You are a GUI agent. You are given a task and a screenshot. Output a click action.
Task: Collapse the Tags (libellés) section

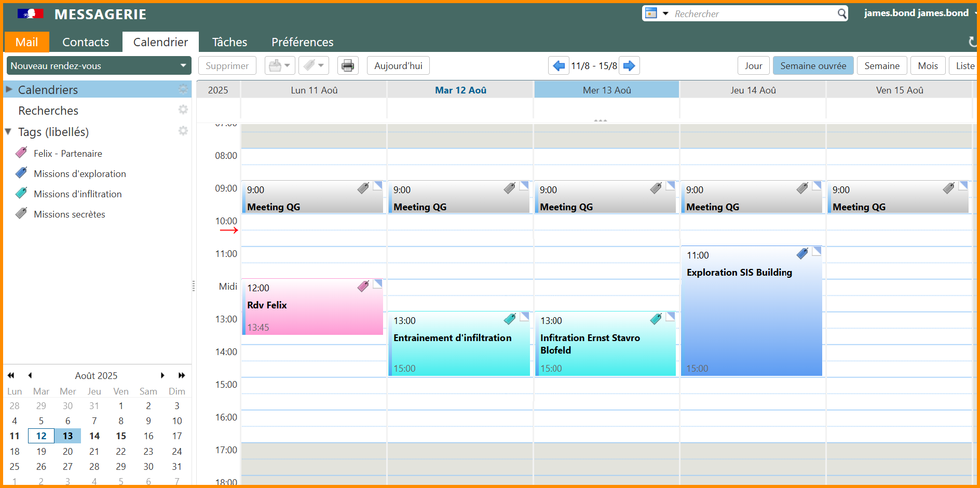(8, 132)
